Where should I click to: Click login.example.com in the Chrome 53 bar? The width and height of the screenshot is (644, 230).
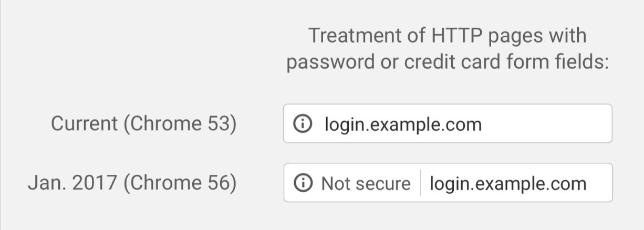[x=403, y=124]
